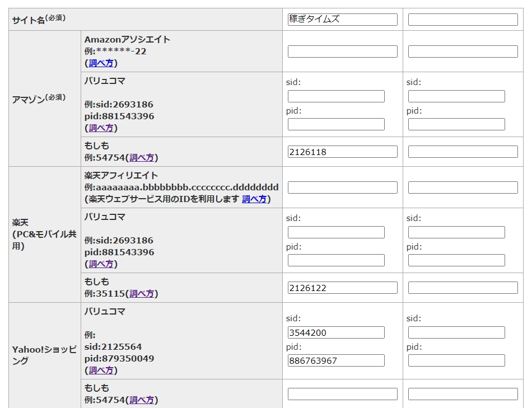Click second-column Amazonアソシエイト ID input field

[x=463, y=51]
